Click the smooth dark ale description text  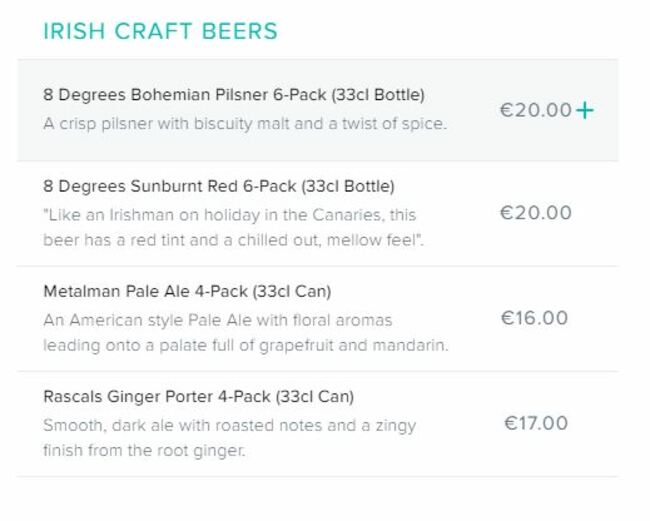230,426
